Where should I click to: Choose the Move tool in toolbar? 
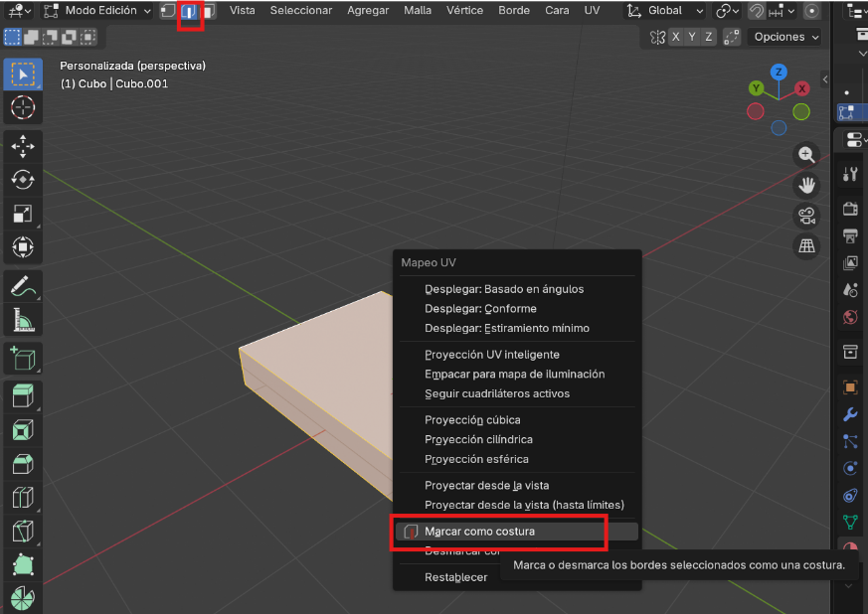(23, 147)
